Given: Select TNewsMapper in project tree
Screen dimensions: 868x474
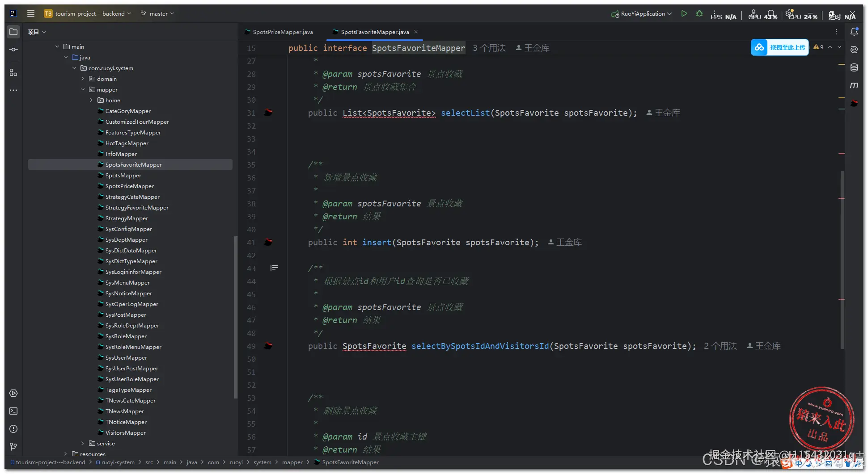Looking at the screenshot, I should 124,411.
